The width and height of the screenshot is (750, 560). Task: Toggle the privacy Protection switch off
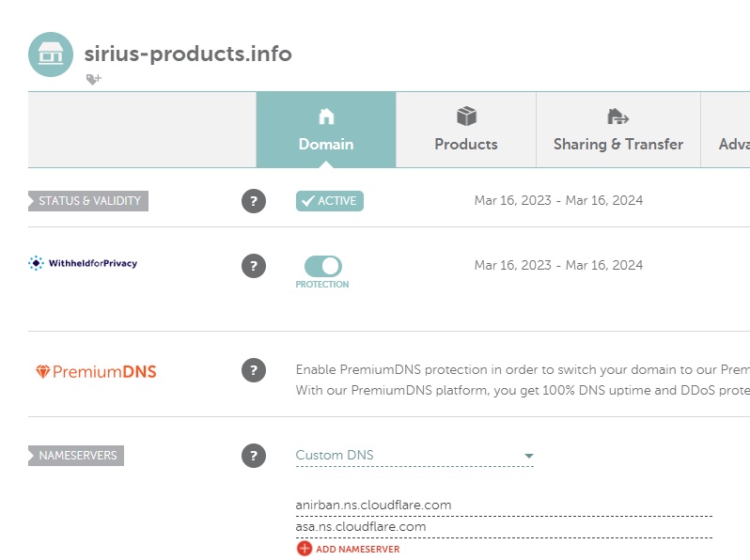click(323, 266)
